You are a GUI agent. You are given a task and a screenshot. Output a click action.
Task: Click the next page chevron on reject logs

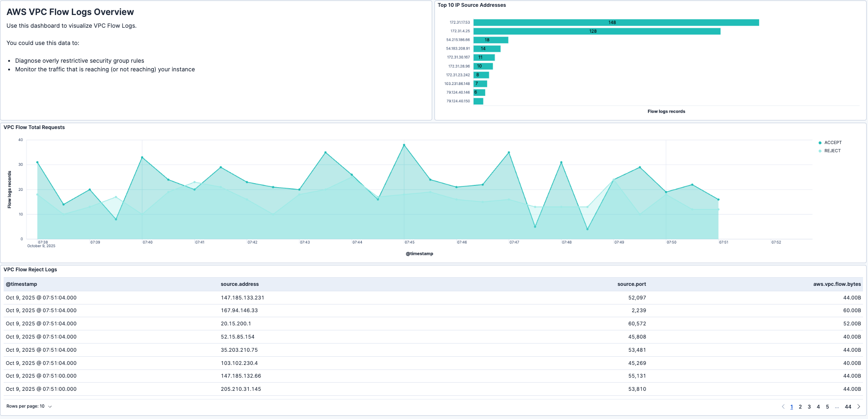(859, 407)
